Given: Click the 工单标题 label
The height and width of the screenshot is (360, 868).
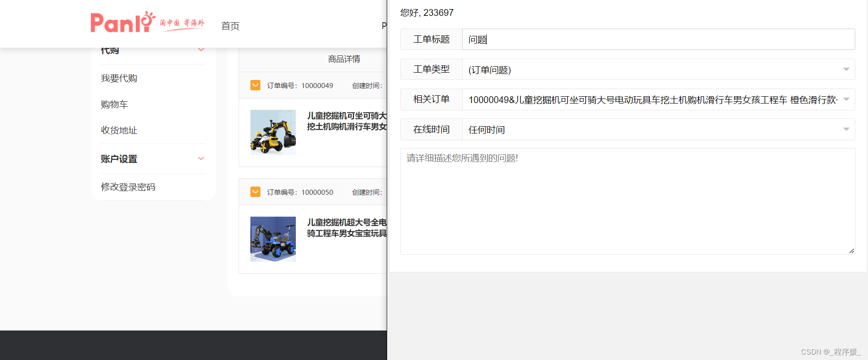Looking at the screenshot, I should (x=431, y=39).
